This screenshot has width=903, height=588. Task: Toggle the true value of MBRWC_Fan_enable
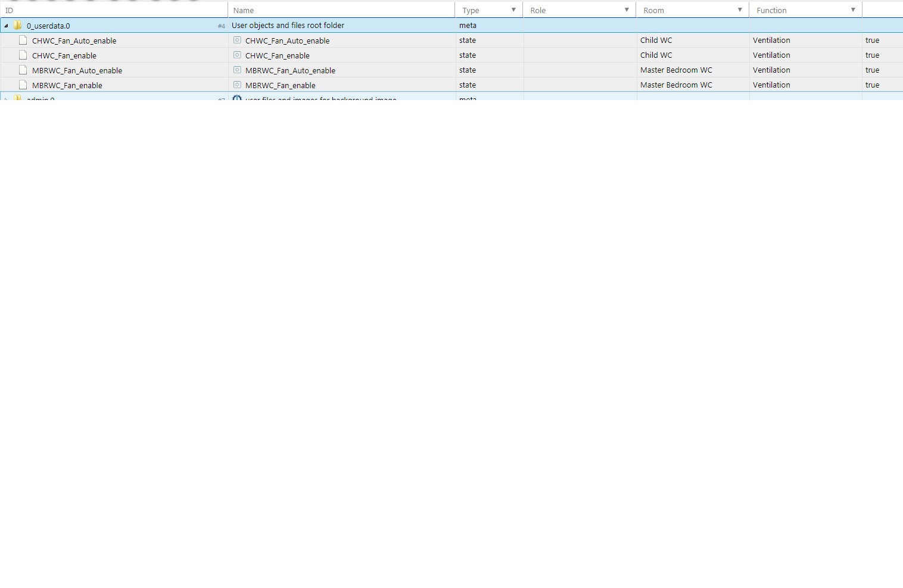click(x=872, y=85)
